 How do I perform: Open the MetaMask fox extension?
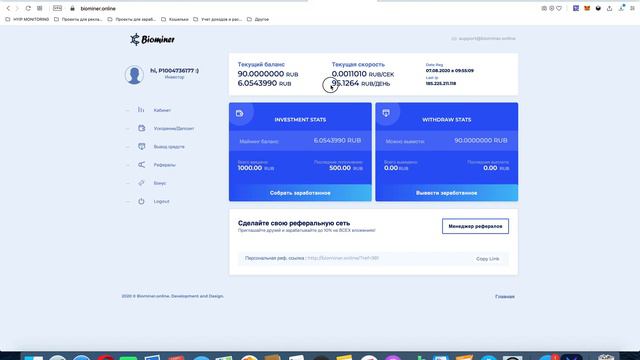tap(587, 8)
